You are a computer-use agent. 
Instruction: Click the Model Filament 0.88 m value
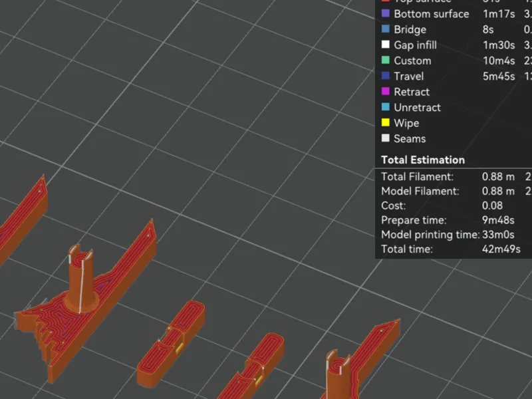click(x=498, y=192)
